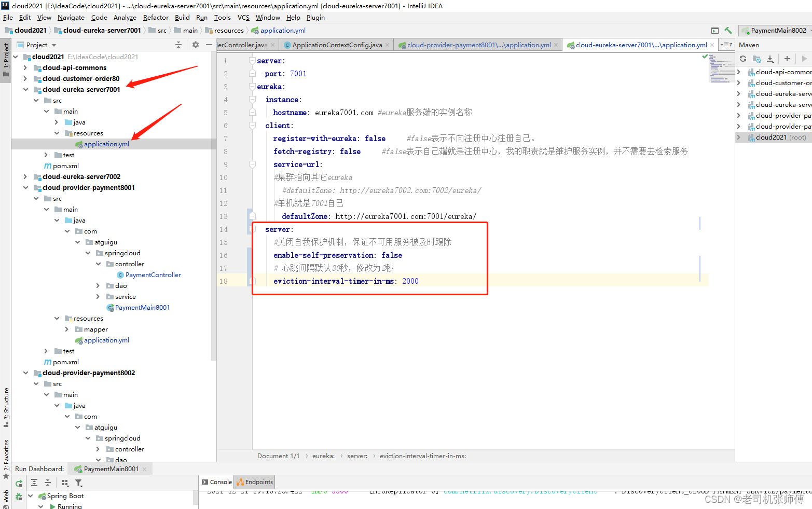Select PaymentController in the Project tree
812x509 pixels.
[153, 275]
